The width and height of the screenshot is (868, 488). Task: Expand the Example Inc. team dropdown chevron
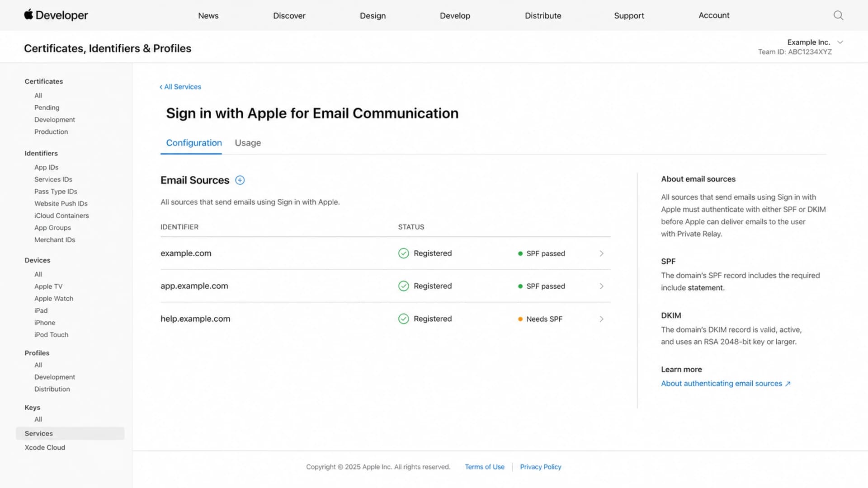coord(840,42)
